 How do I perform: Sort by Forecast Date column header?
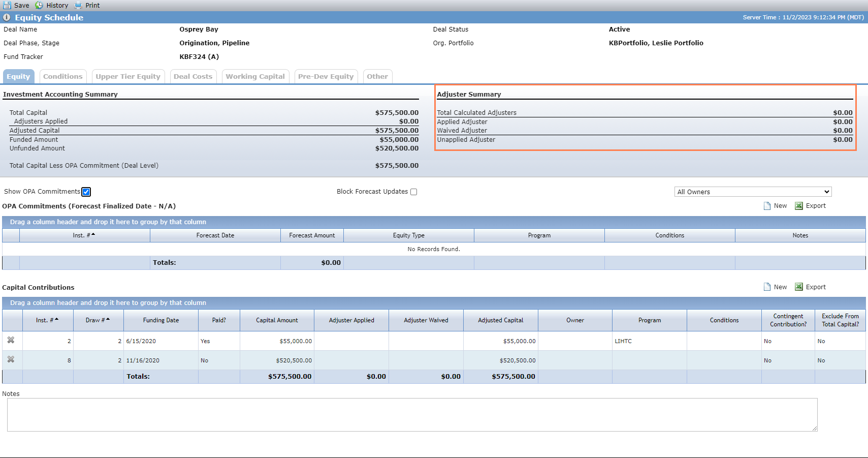click(x=215, y=235)
